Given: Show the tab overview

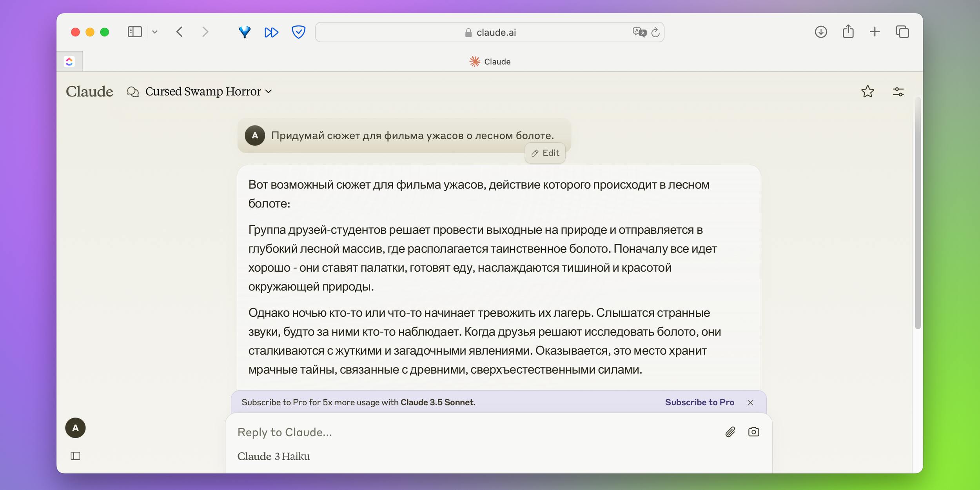Looking at the screenshot, I should pos(902,32).
